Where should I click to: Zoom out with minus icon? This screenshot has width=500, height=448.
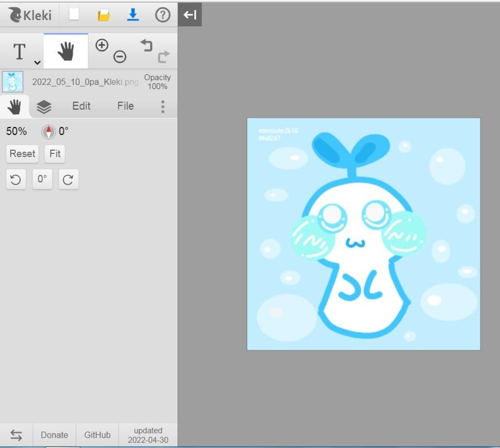click(120, 57)
